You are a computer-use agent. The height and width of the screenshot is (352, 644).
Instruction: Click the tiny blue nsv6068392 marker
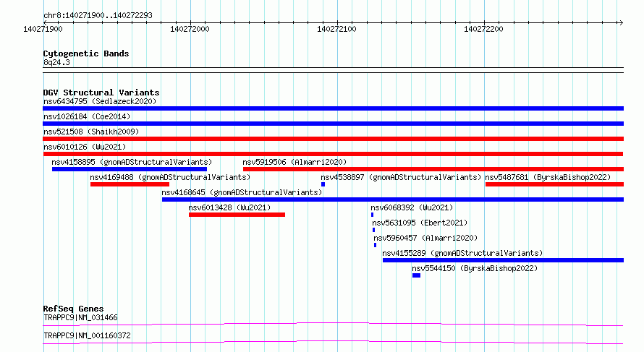pos(372,215)
